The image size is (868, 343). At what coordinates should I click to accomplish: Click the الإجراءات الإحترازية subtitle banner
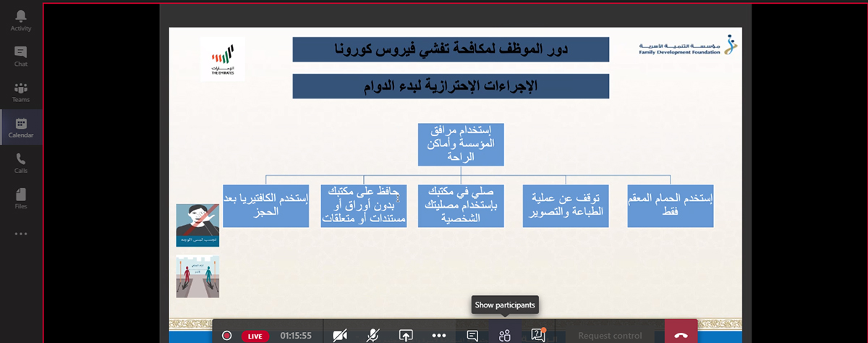(451, 86)
